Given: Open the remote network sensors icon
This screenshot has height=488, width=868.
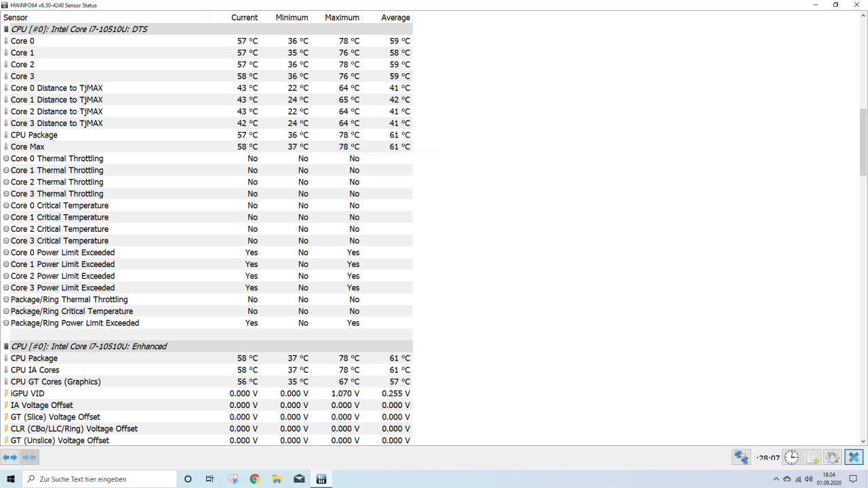Looking at the screenshot, I should (x=741, y=457).
